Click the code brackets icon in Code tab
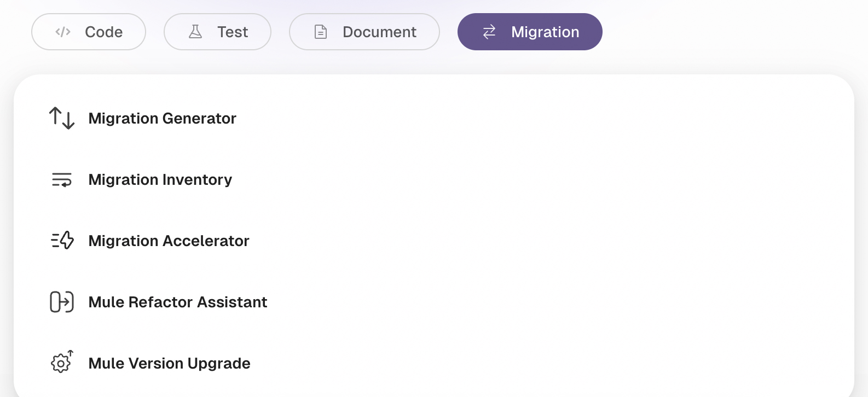 pos(63,32)
